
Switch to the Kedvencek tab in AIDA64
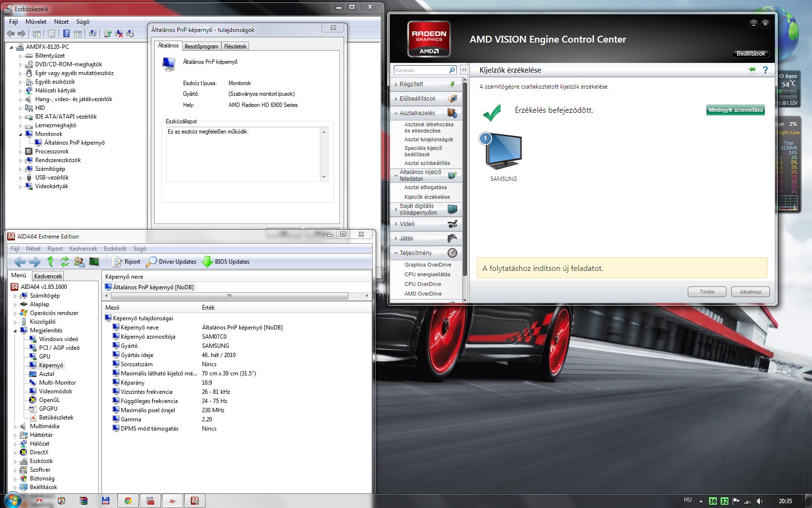click(48, 276)
